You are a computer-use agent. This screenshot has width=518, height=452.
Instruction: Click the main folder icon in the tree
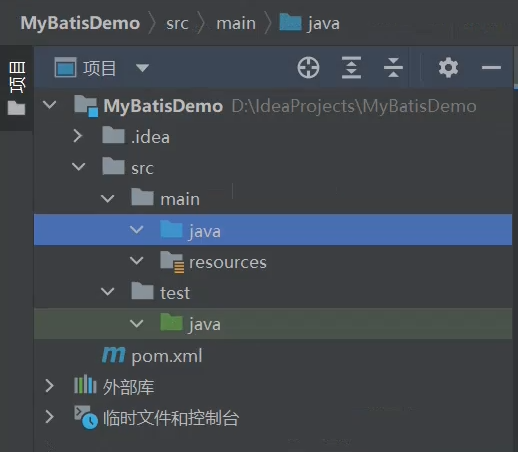pos(142,197)
